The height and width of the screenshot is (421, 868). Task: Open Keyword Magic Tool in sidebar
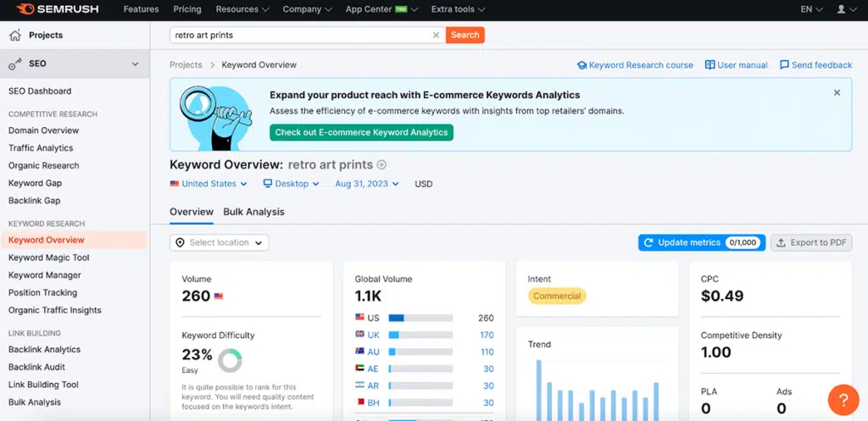tap(48, 258)
